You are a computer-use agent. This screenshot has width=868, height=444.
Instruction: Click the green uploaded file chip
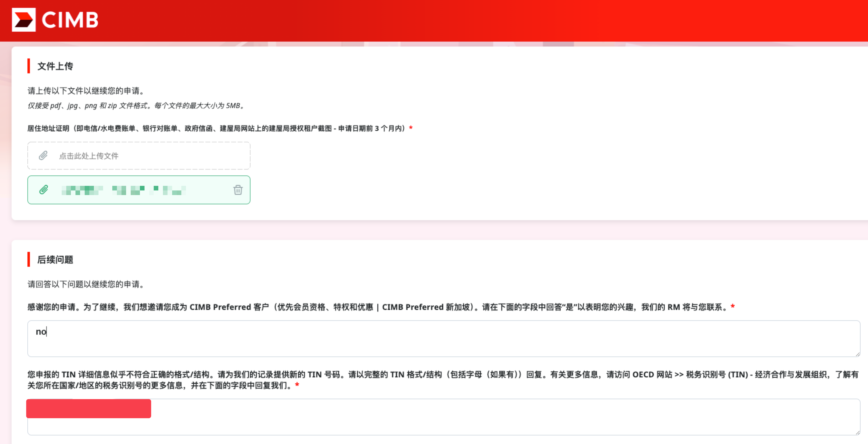pos(139,190)
